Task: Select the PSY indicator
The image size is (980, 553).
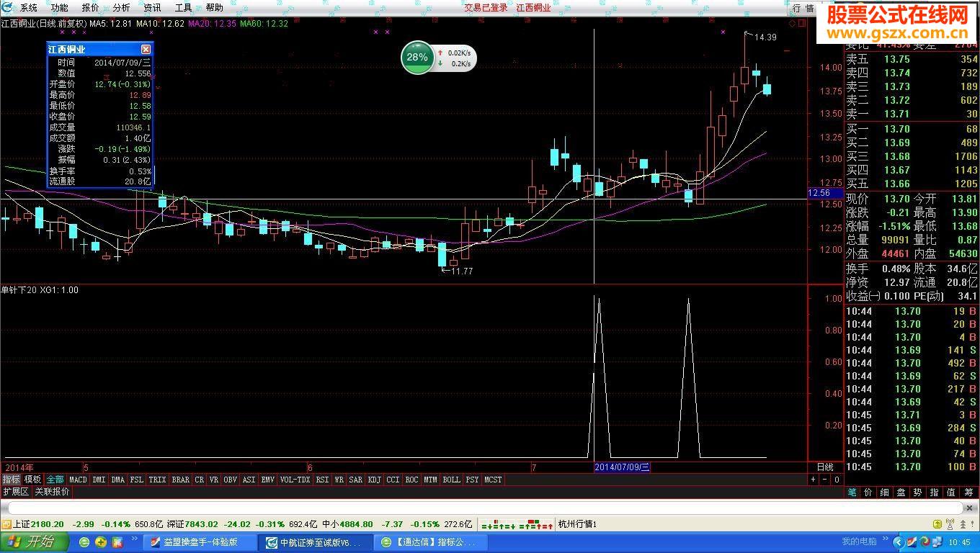Action: click(x=472, y=479)
